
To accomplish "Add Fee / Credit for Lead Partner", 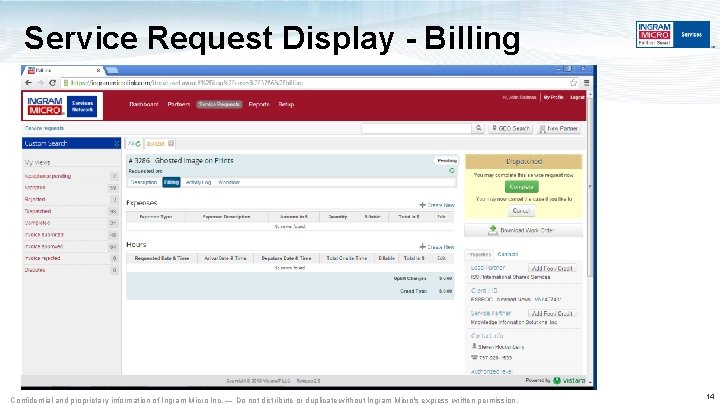I will click(552, 268).
